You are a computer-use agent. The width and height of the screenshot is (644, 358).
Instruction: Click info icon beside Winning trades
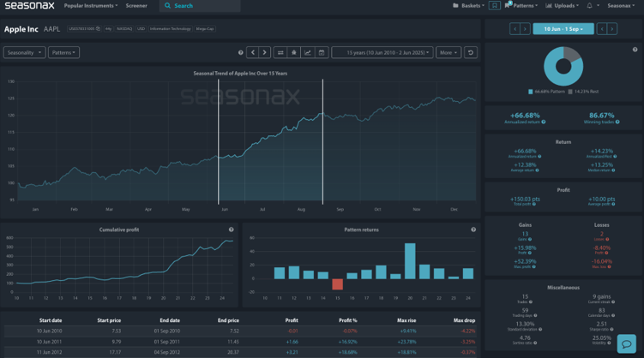[617, 122]
